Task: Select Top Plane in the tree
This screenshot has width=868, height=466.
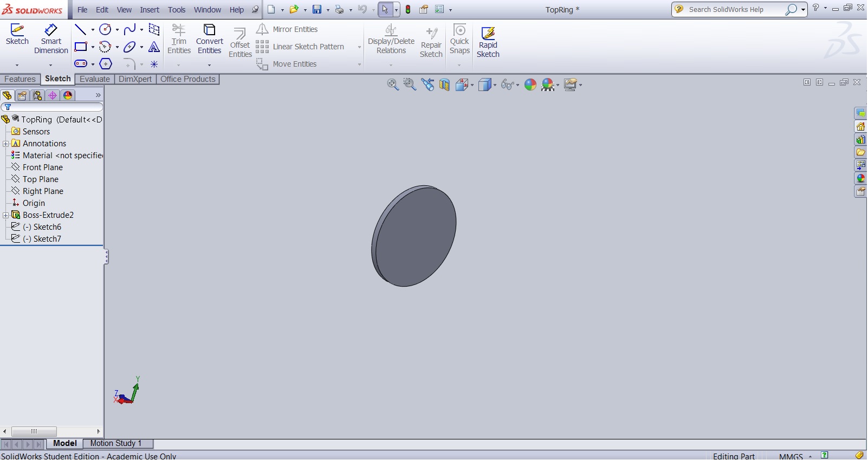Action: pyautogui.click(x=41, y=179)
